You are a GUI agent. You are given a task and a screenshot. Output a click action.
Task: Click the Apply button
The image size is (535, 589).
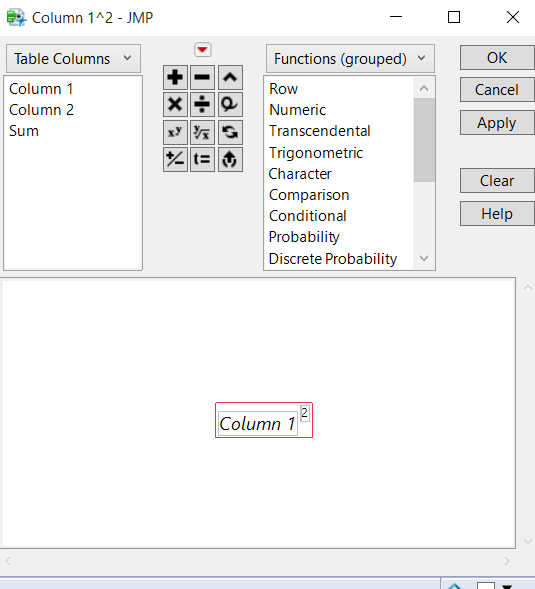(497, 123)
